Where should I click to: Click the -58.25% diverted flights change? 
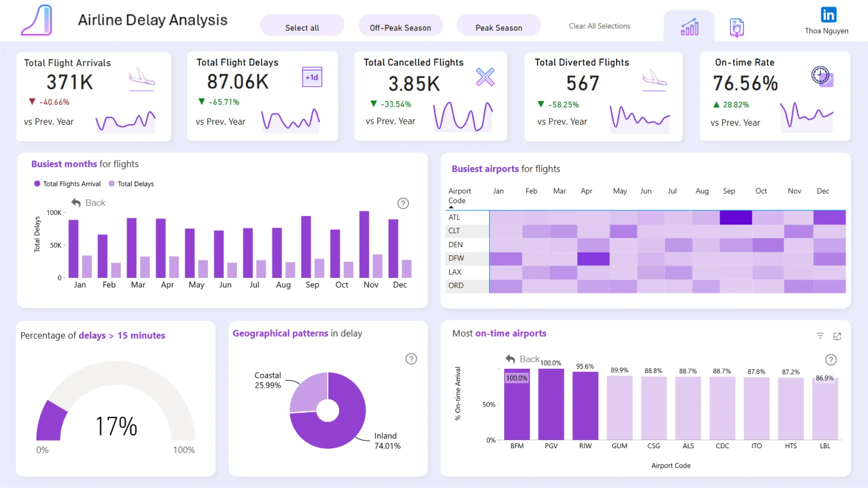(563, 105)
